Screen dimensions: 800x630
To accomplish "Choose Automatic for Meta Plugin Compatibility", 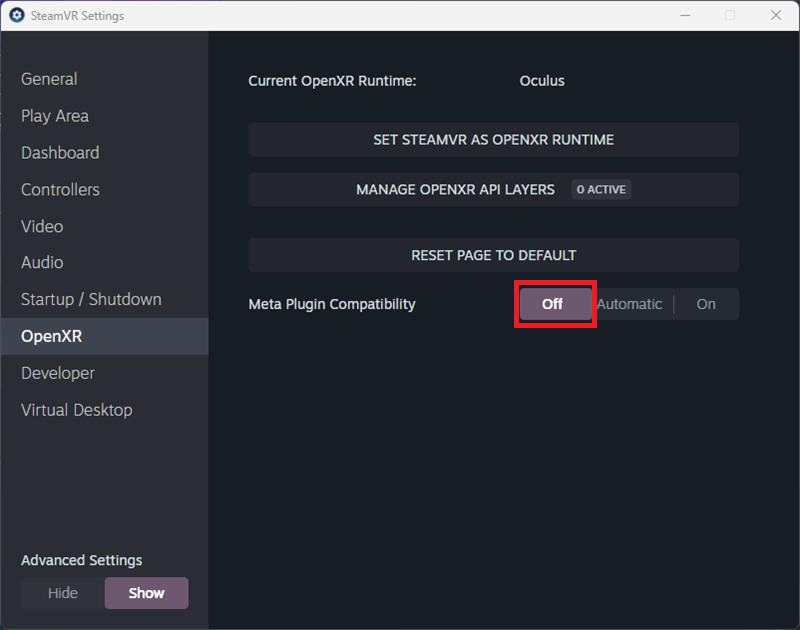I will pos(630,304).
